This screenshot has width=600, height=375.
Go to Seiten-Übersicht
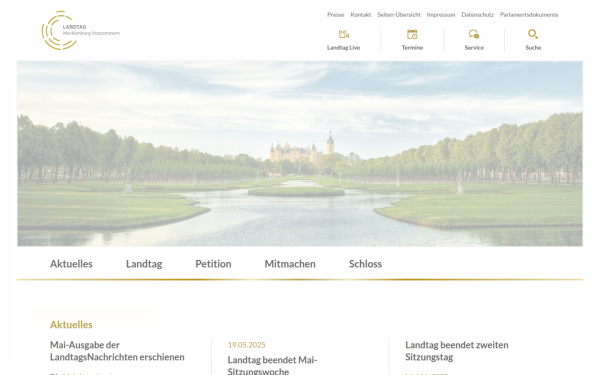point(399,15)
